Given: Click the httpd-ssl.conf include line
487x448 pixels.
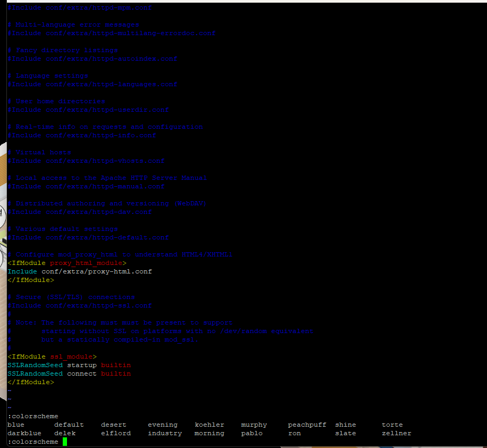Looking at the screenshot, I should (80, 305).
